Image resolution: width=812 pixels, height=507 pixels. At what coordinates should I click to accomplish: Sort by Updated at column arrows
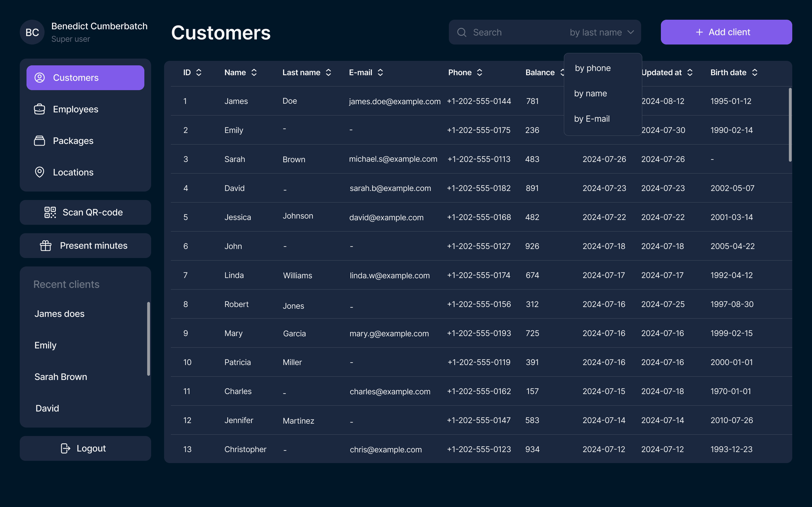point(690,72)
